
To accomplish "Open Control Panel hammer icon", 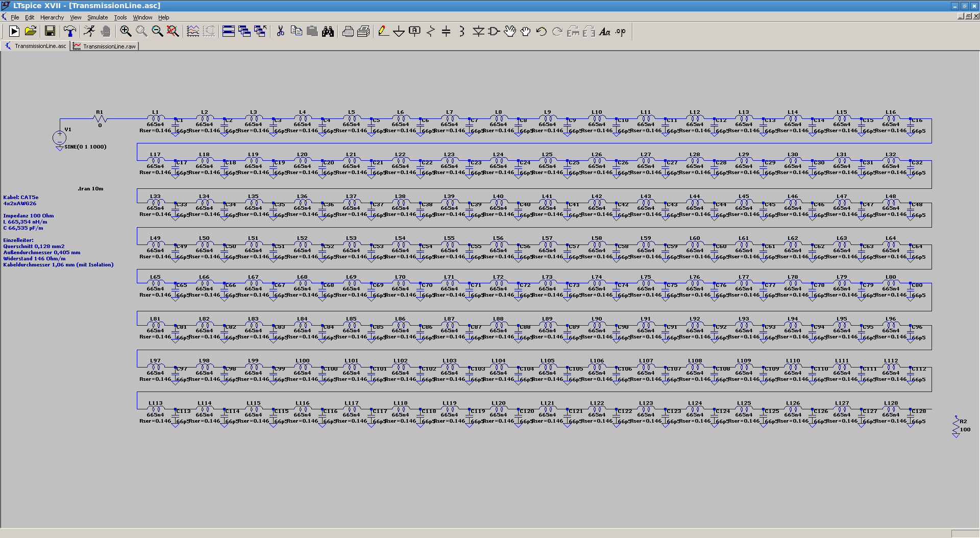I will coord(70,32).
